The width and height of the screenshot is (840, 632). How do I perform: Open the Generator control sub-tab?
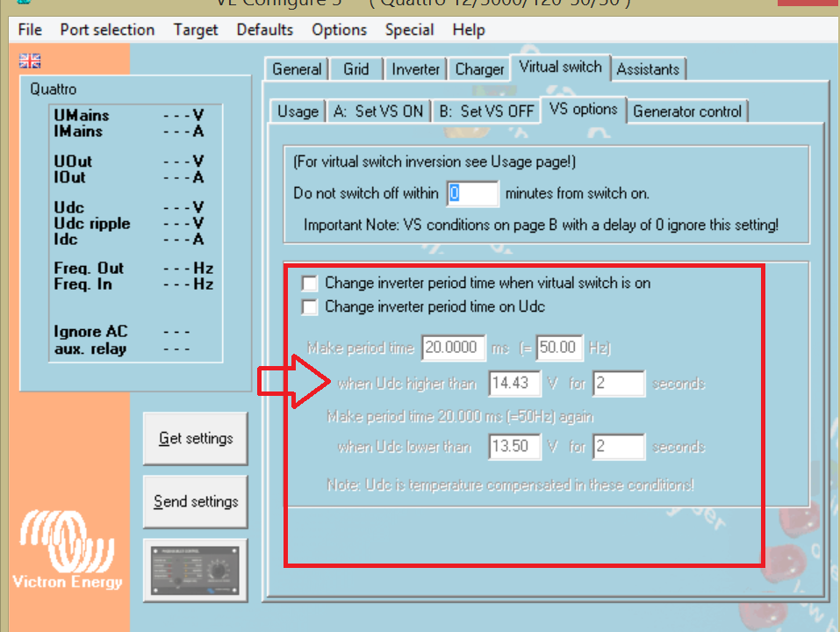[x=687, y=112]
